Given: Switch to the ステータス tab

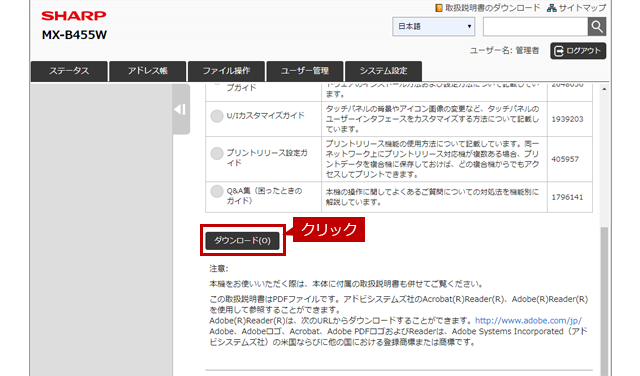Looking at the screenshot, I should 69,71.
